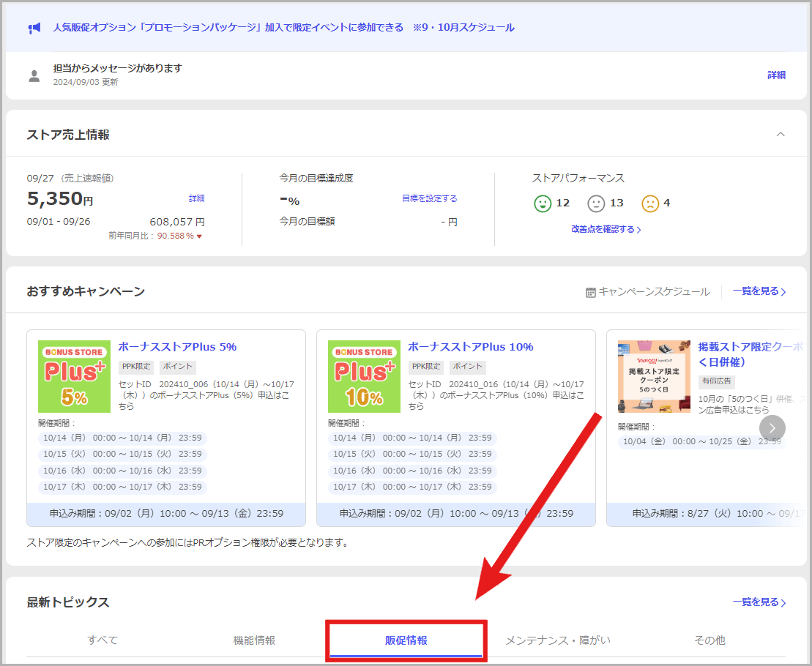Viewport: 812px width, 666px height.
Task: Click the megaphone announcement icon
Action: click(x=34, y=28)
